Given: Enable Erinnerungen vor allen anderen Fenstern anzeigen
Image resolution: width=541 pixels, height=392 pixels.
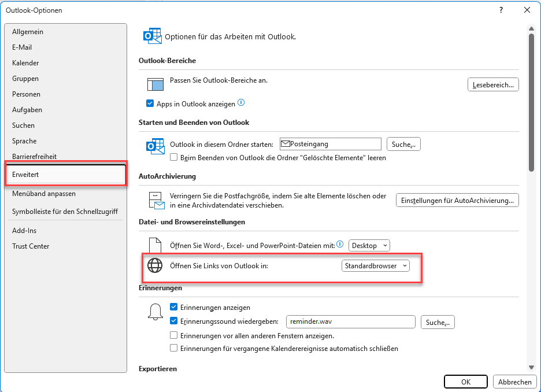Looking at the screenshot, I should tap(174, 335).
